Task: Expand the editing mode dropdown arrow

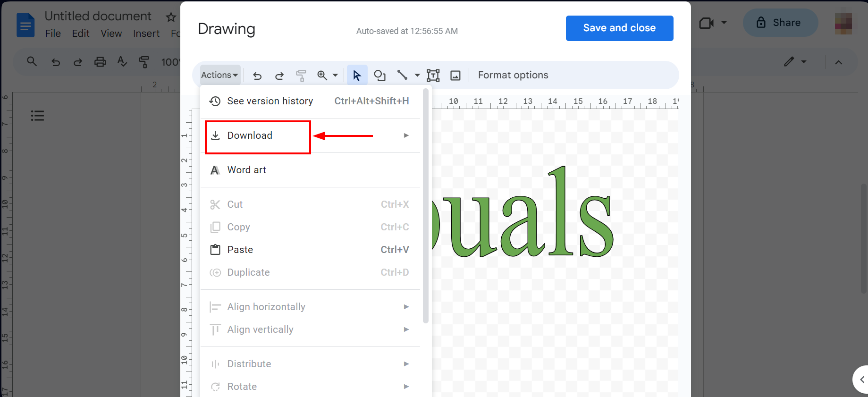Action: [x=804, y=62]
